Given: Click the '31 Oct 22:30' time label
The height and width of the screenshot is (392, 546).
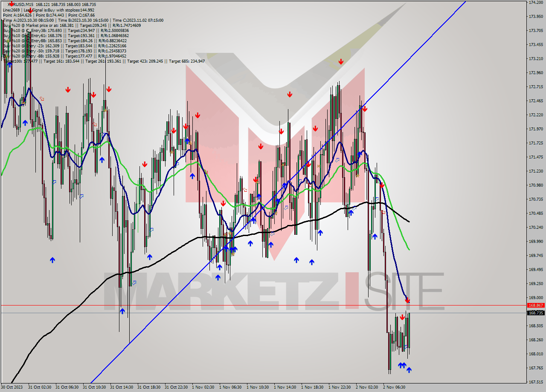Looking at the screenshot, I should pos(177,387).
